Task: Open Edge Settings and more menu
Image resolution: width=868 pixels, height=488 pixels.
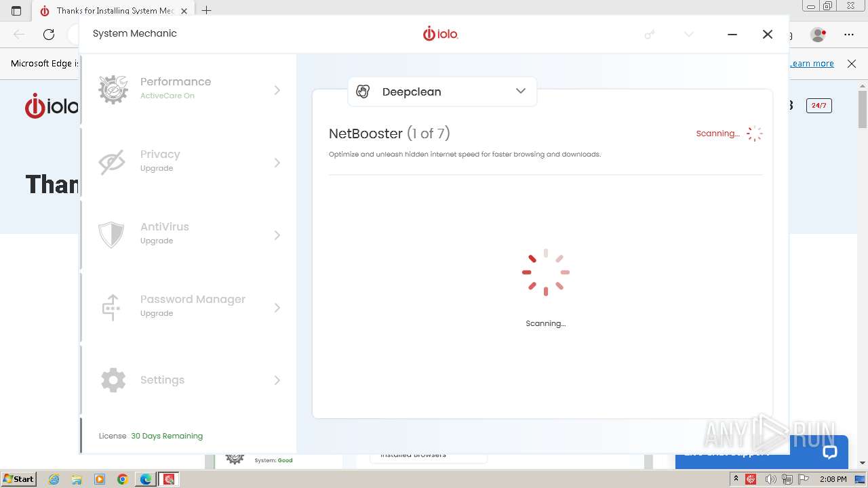Action: pyautogui.click(x=849, y=34)
